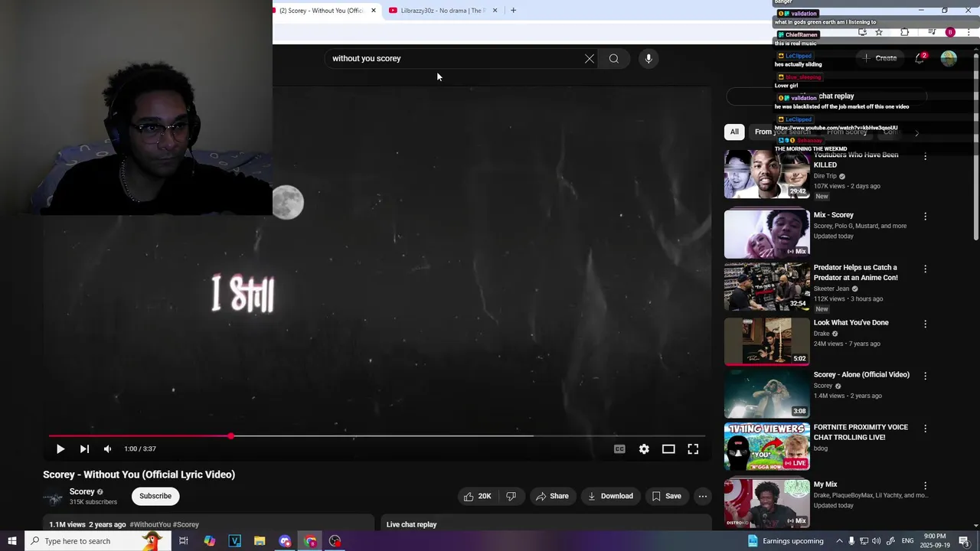Seek on the red video progress bar
The image size is (980, 551).
click(x=377, y=436)
